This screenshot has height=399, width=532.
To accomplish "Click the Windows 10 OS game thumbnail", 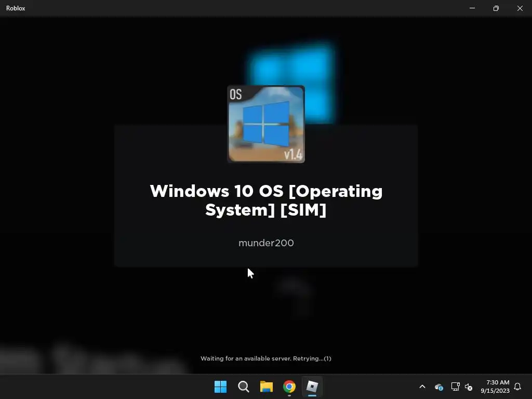I will (266, 124).
